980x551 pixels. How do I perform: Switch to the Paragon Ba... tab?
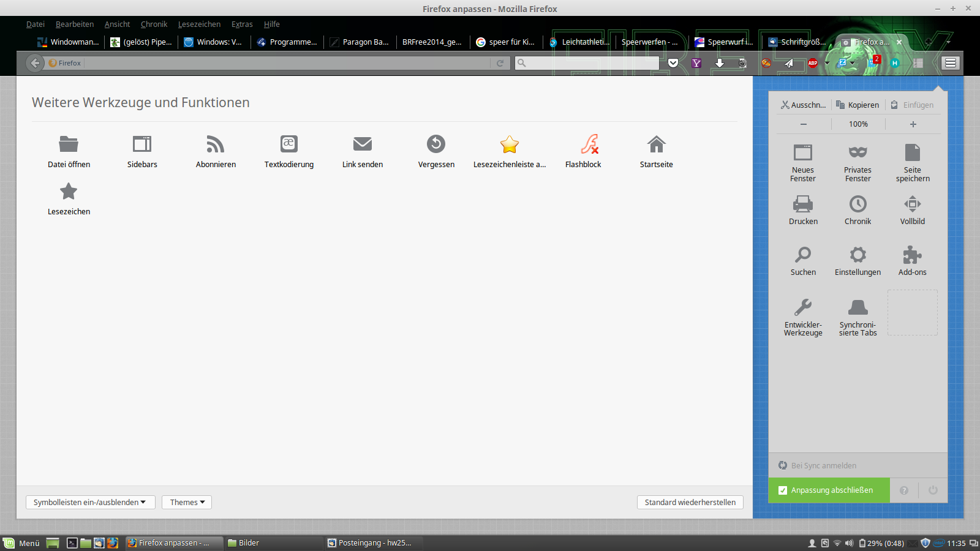coord(360,42)
